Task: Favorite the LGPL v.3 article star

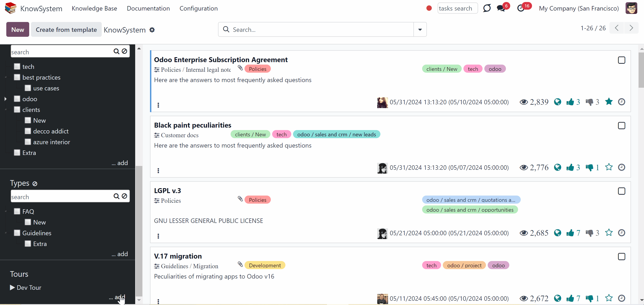Action: 609,233
